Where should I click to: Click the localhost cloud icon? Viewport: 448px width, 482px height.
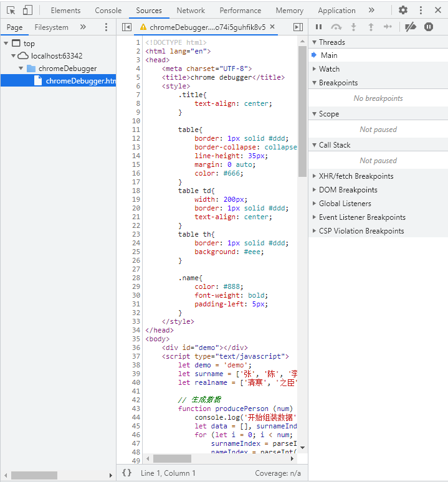point(23,55)
